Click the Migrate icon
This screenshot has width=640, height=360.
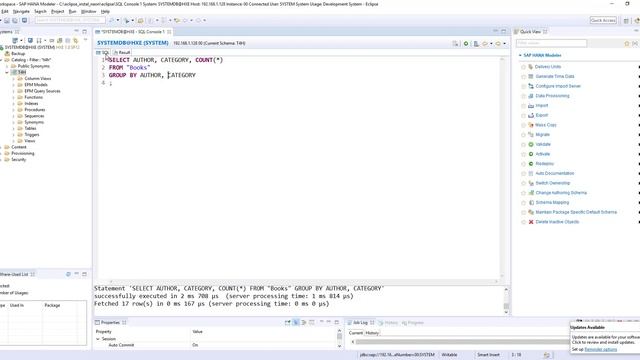531,135
